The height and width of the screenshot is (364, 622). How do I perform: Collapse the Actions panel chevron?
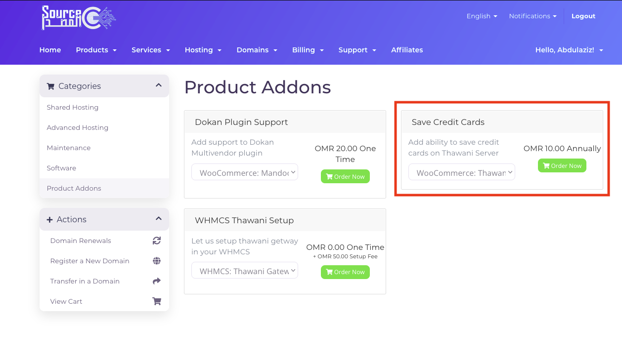pyautogui.click(x=159, y=218)
